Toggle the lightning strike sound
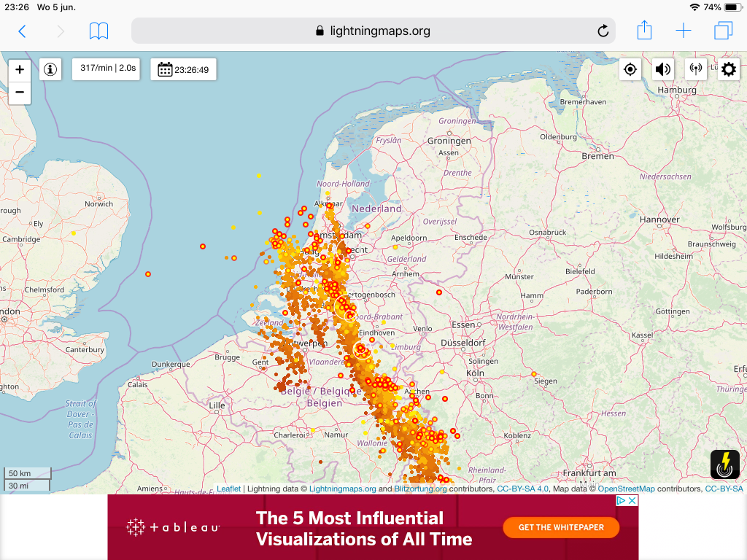This screenshot has width=747, height=560. (662, 69)
